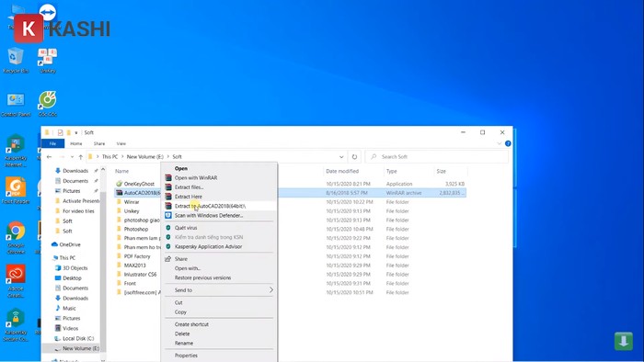
Task: Sort by the Name column header
Action: coord(121,172)
